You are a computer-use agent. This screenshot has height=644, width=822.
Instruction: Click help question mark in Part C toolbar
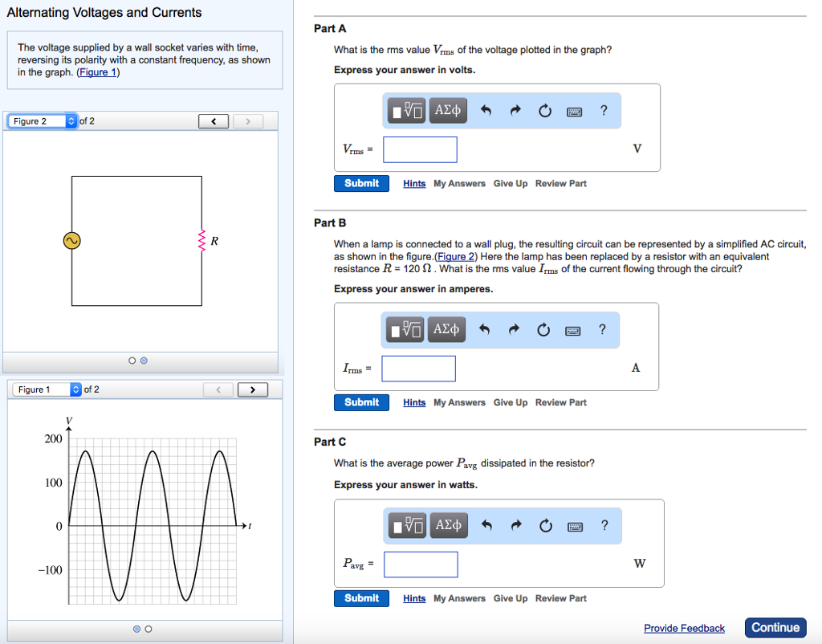pos(604,526)
